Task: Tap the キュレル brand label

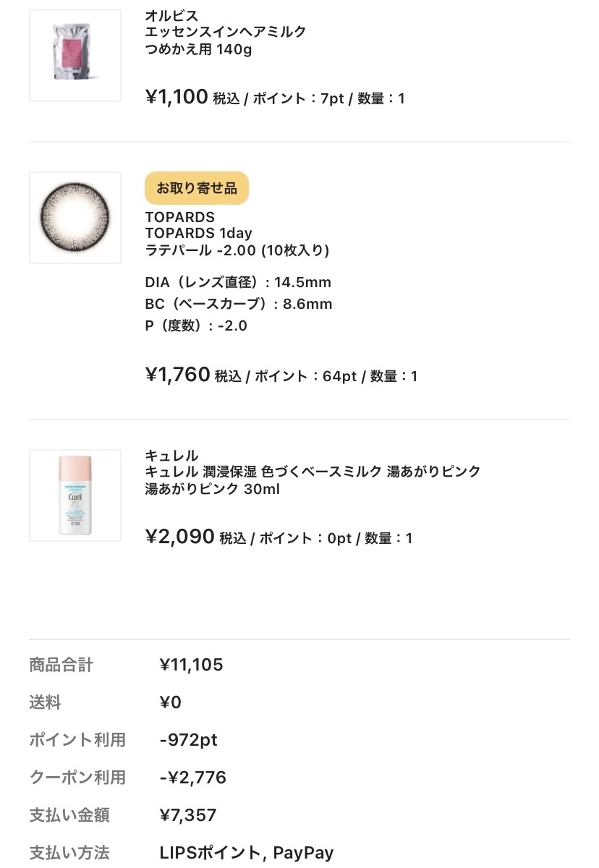Action: (171, 456)
